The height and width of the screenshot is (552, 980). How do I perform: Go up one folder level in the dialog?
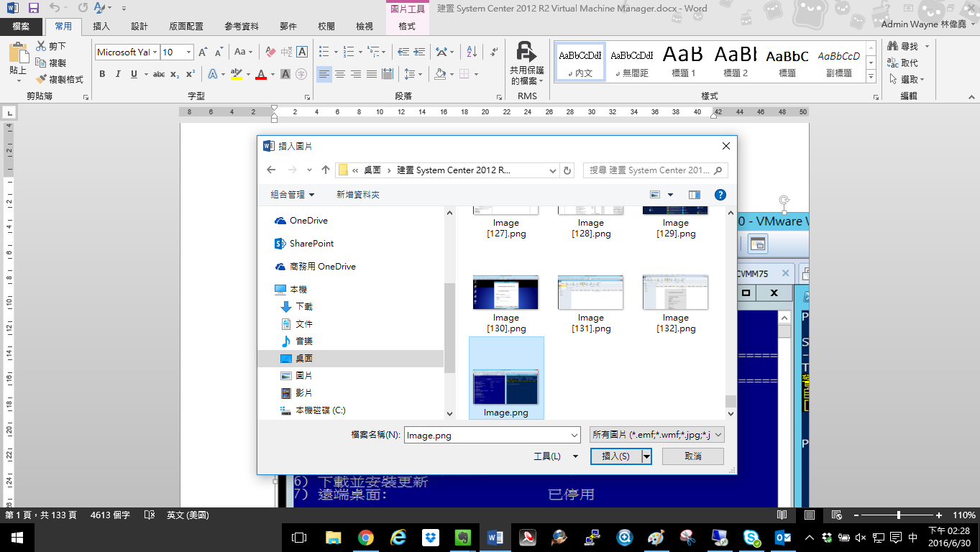coord(325,170)
